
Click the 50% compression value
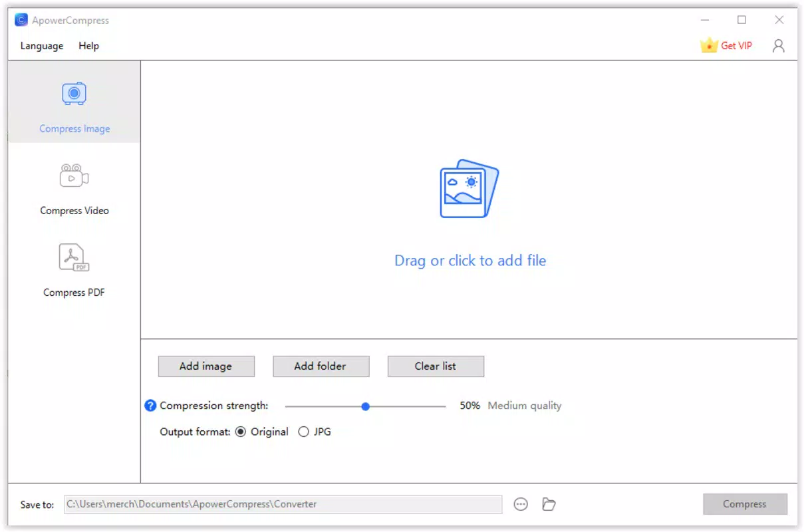469,406
